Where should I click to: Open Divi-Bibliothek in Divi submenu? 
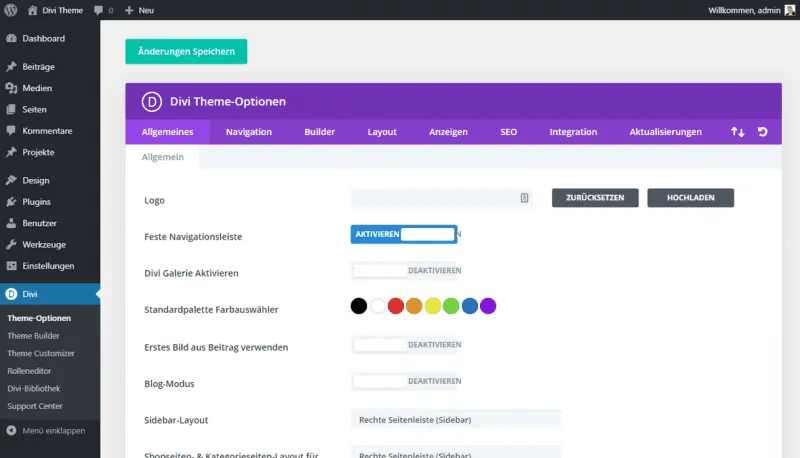[x=34, y=389]
